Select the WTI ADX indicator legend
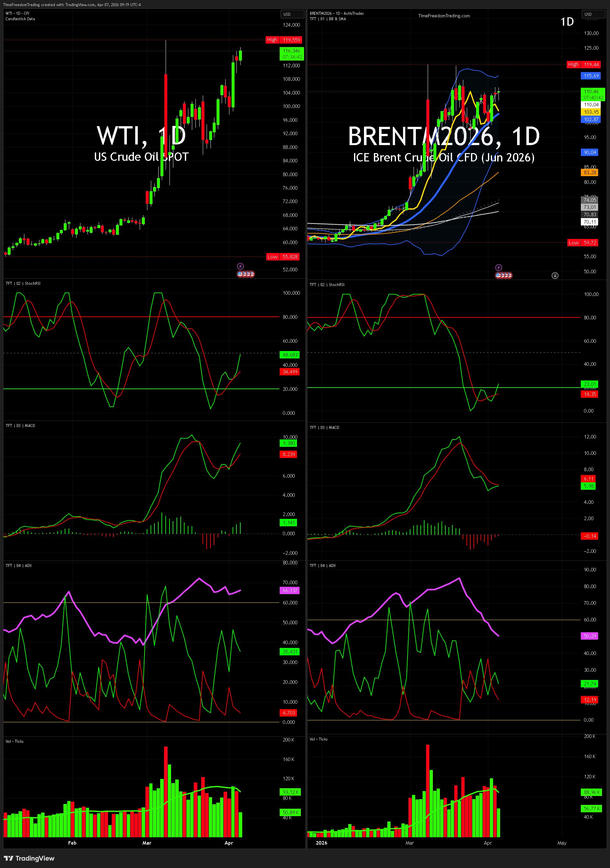610x868 pixels. (19, 566)
